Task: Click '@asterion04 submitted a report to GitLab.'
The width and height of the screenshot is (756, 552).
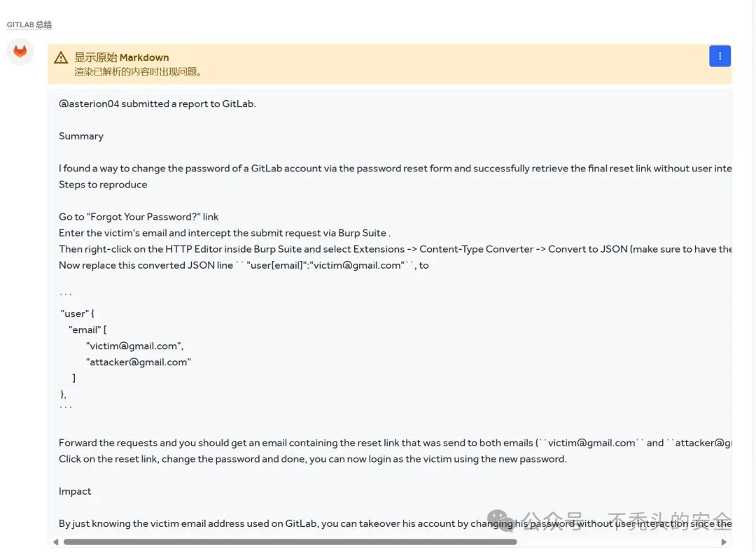Action: click(157, 104)
